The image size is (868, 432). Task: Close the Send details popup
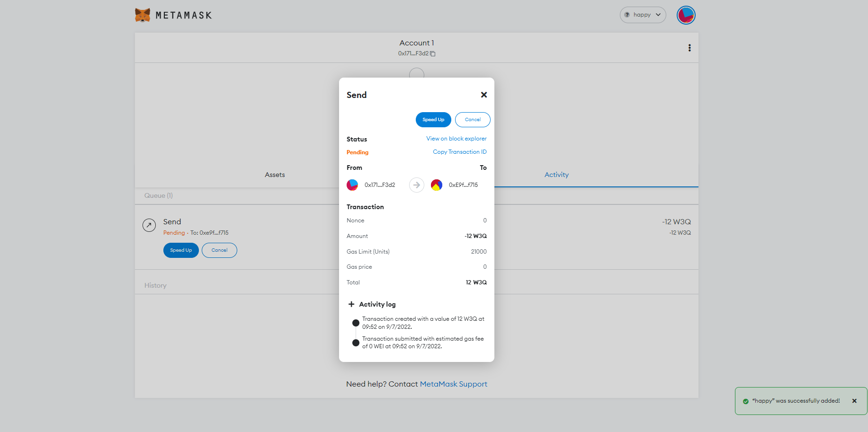pos(483,95)
